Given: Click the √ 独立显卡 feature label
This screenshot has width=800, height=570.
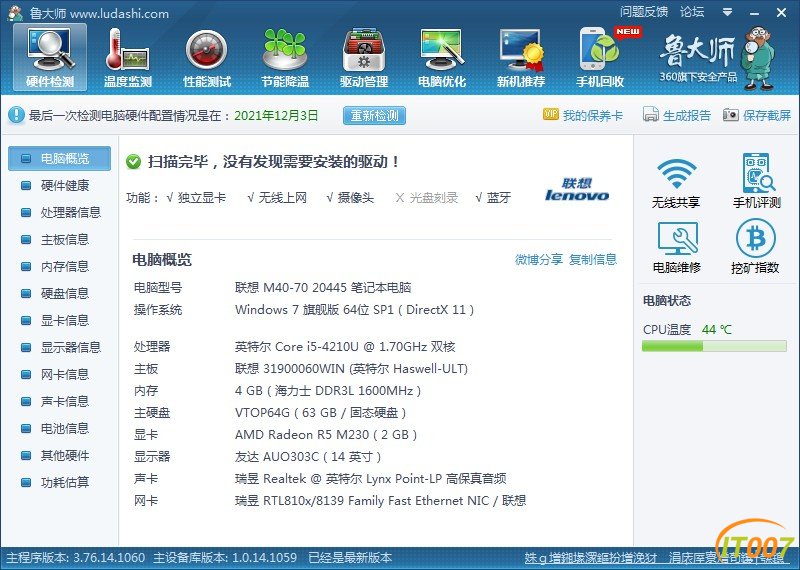Looking at the screenshot, I should coord(196,198).
